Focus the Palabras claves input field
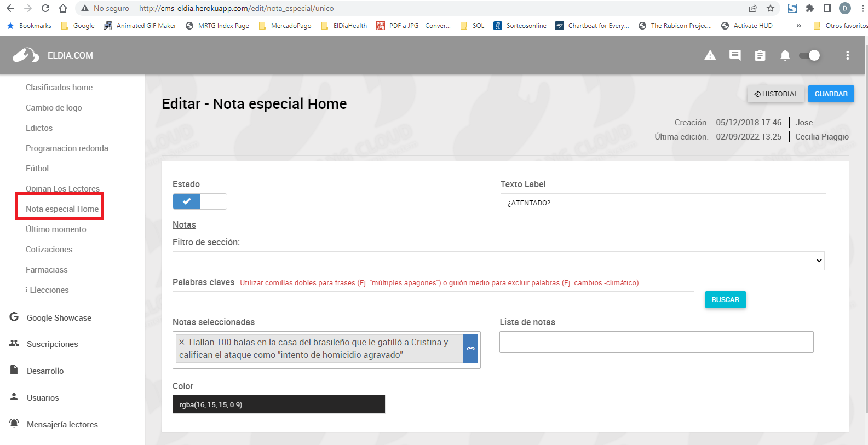This screenshot has width=868, height=445. pos(433,300)
